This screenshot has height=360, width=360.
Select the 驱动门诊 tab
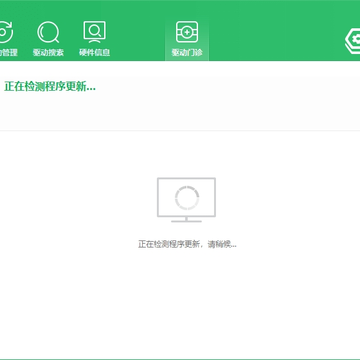[187, 39]
